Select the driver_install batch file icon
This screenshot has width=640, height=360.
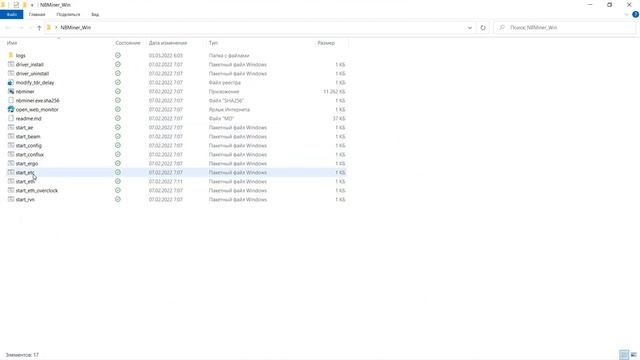(x=11, y=64)
